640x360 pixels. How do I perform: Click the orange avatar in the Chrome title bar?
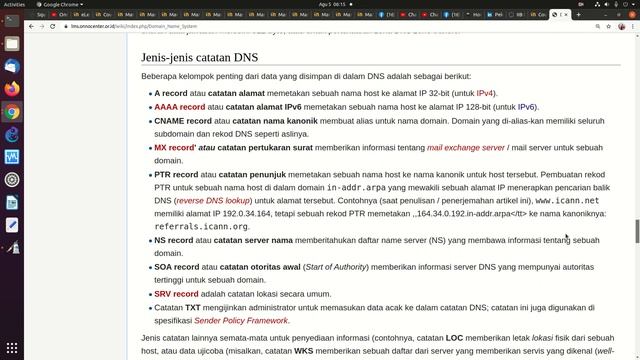(632, 15)
